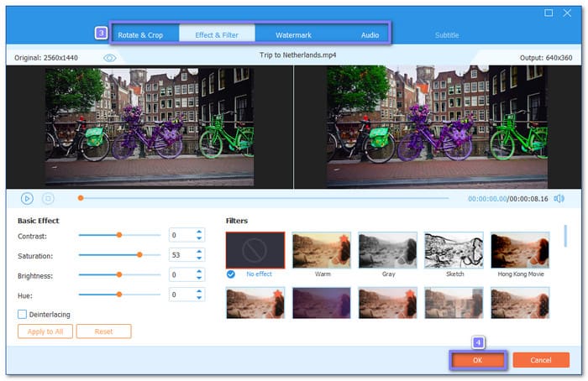Click the Hue slider handle
This screenshot has width=588, height=381.
119,295
